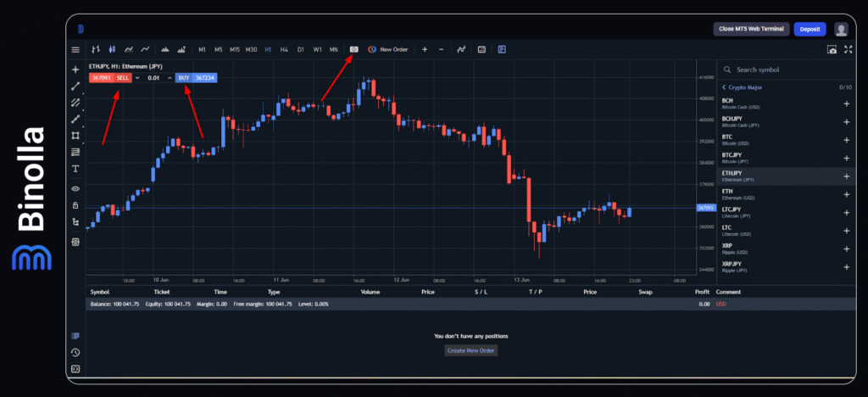The height and width of the screenshot is (397, 868).
Task: Decrease trade volume with down chevron
Action: coord(137,78)
